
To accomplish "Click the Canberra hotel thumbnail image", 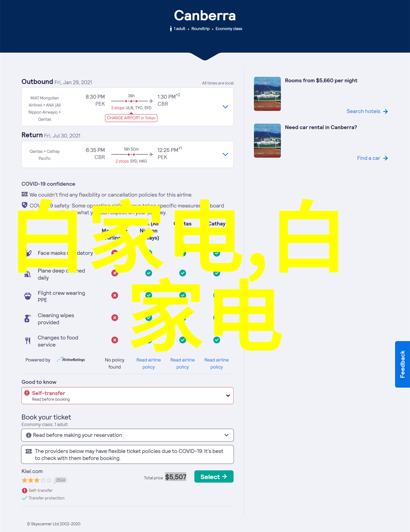I will coord(267,94).
